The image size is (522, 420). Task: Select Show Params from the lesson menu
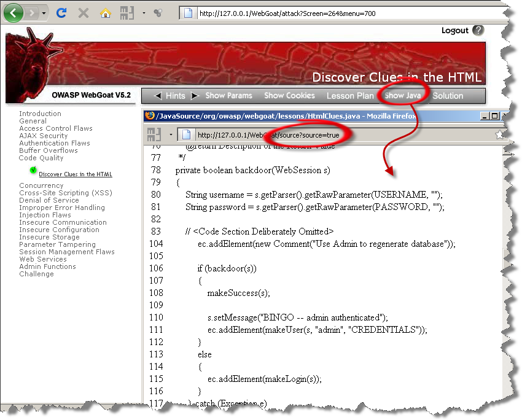coord(228,96)
